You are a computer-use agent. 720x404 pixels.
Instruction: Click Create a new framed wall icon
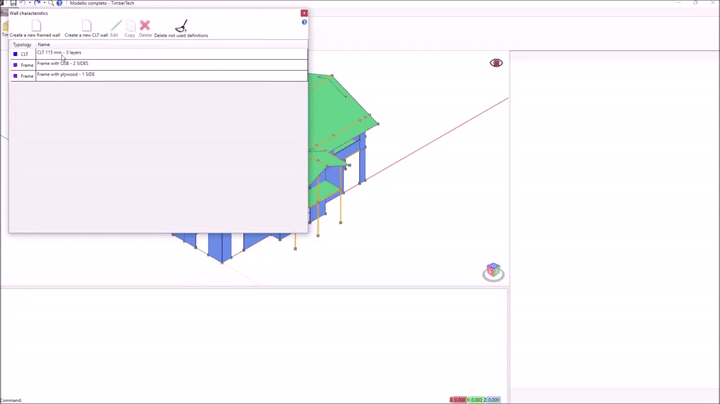[35, 25]
